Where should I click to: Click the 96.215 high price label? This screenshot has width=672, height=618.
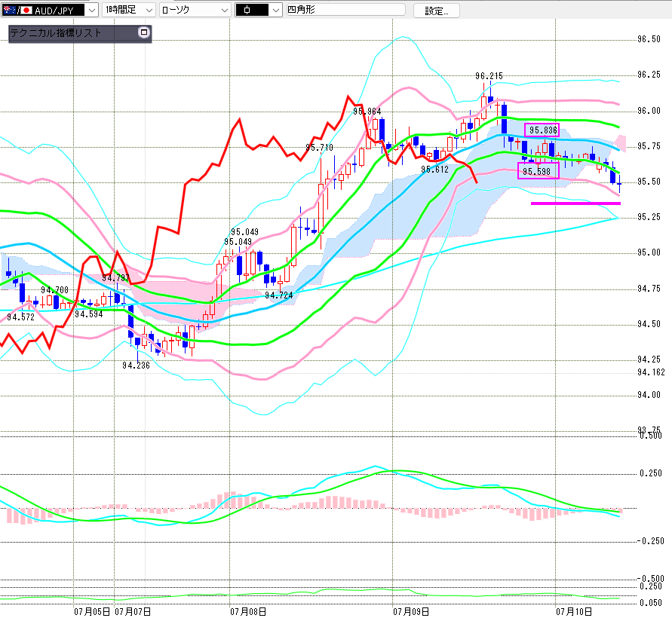click(x=489, y=76)
